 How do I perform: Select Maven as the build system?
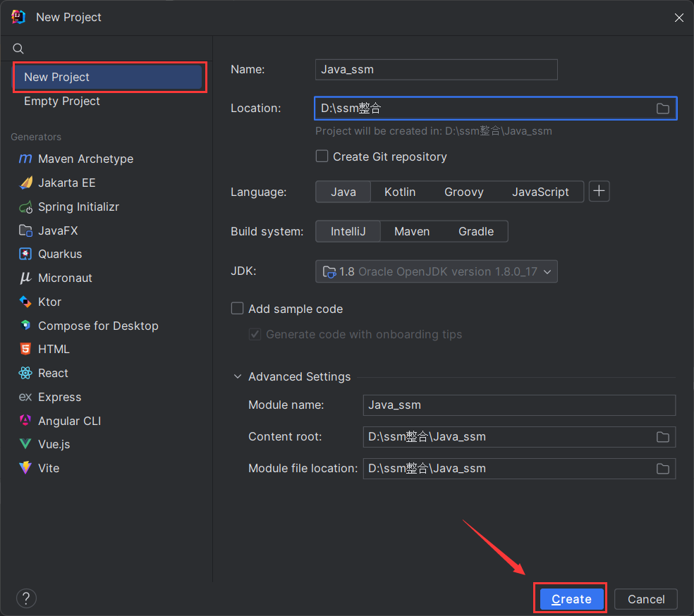click(412, 231)
